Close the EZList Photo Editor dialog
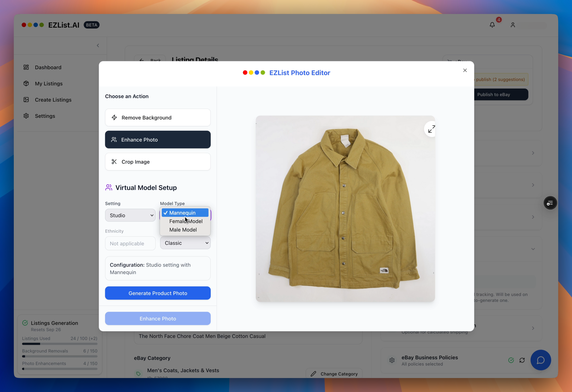 point(465,70)
